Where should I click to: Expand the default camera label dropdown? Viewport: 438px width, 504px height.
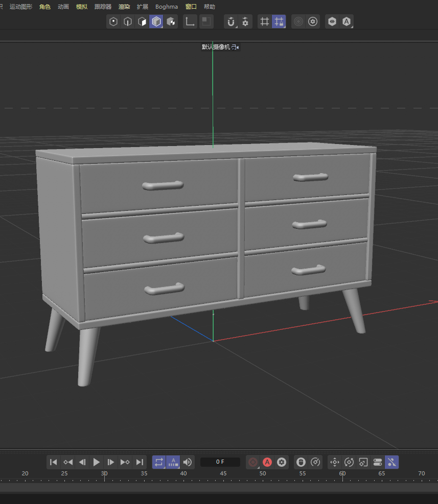[x=220, y=47]
